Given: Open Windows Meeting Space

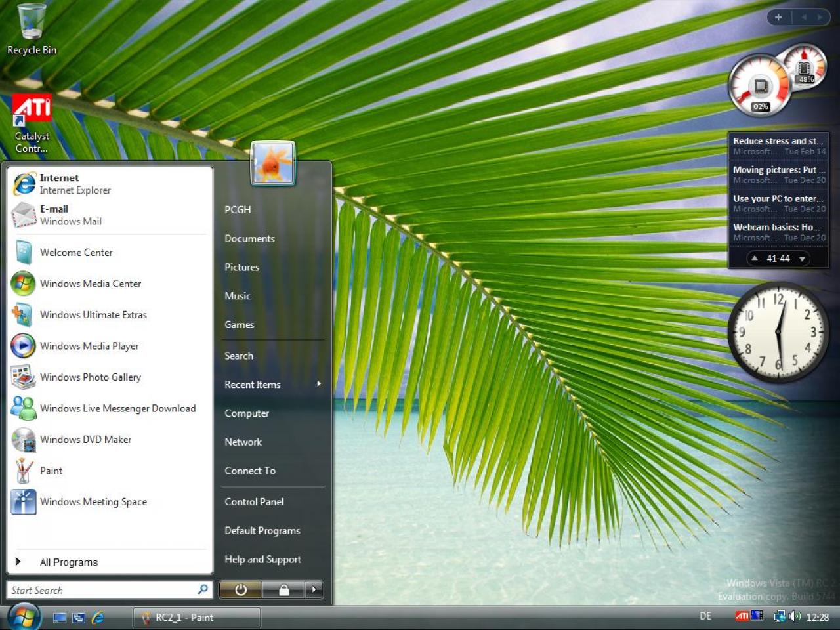Looking at the screenshot, I should tap(110, 502).
